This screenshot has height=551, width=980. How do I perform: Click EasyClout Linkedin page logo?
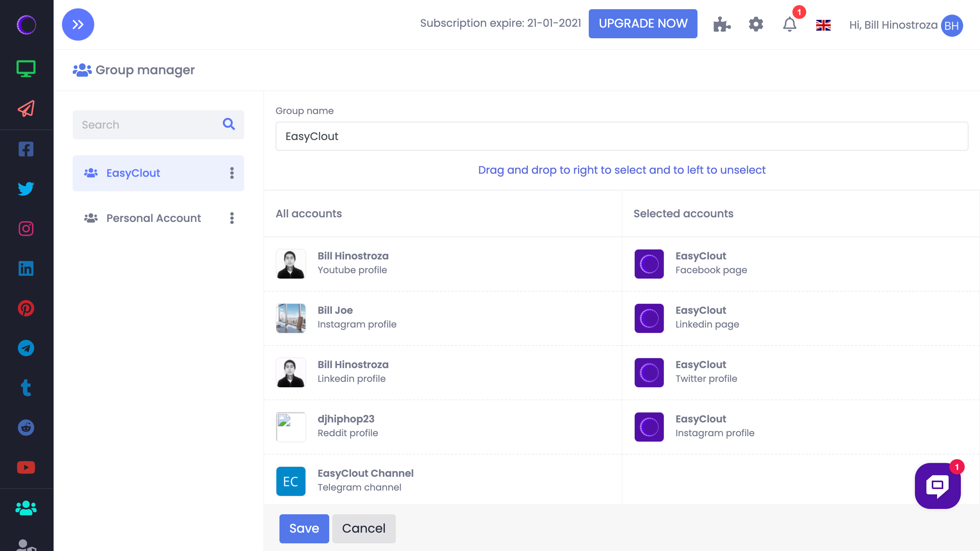(x=649, y=318)
